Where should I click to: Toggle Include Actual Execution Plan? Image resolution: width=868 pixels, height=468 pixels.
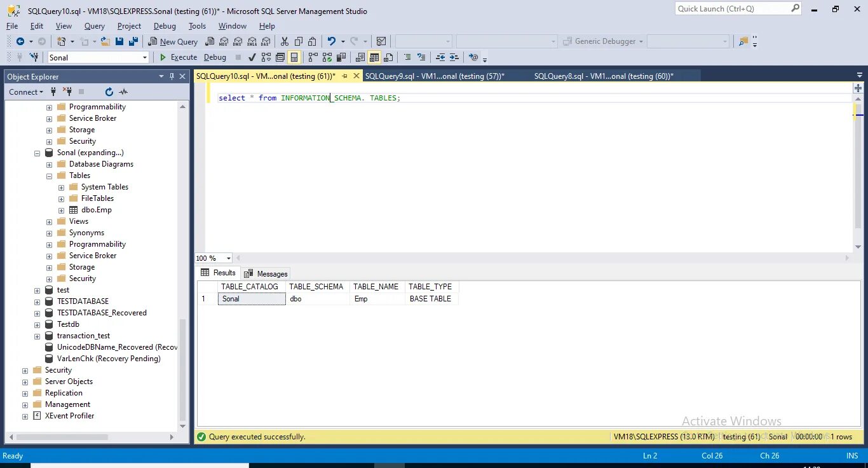pyautogui.click(x=311, y=57)
